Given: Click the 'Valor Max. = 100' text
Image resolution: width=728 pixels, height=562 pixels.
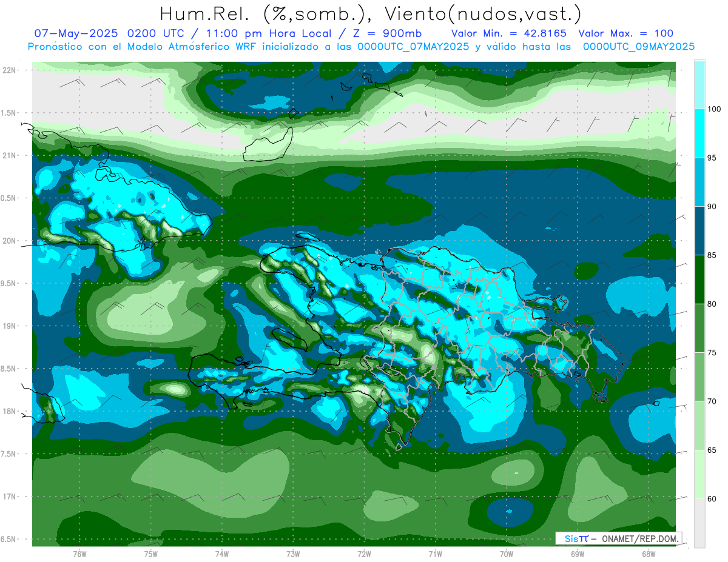Looking at the screenshot, I should pyautogui.click(x=625, y=33).
